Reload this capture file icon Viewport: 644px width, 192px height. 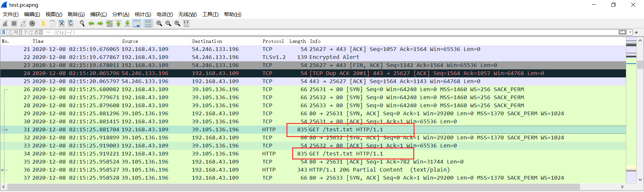(71, 23)
